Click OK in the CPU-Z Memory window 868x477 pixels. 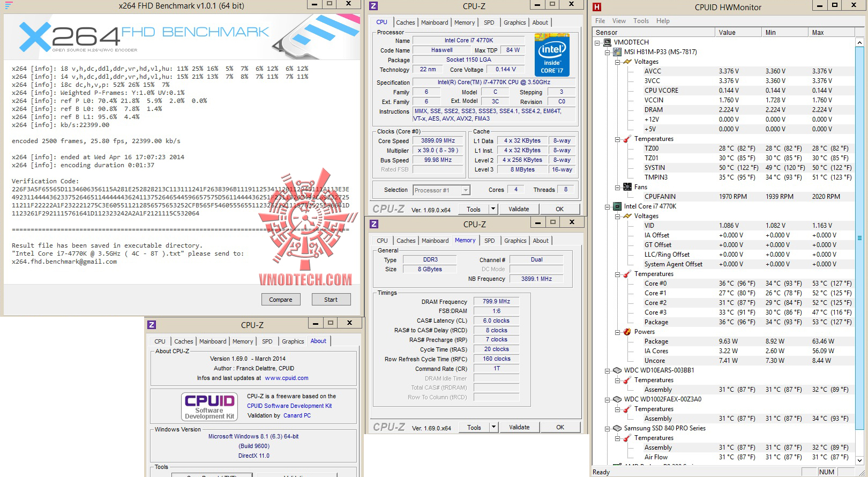560,427
